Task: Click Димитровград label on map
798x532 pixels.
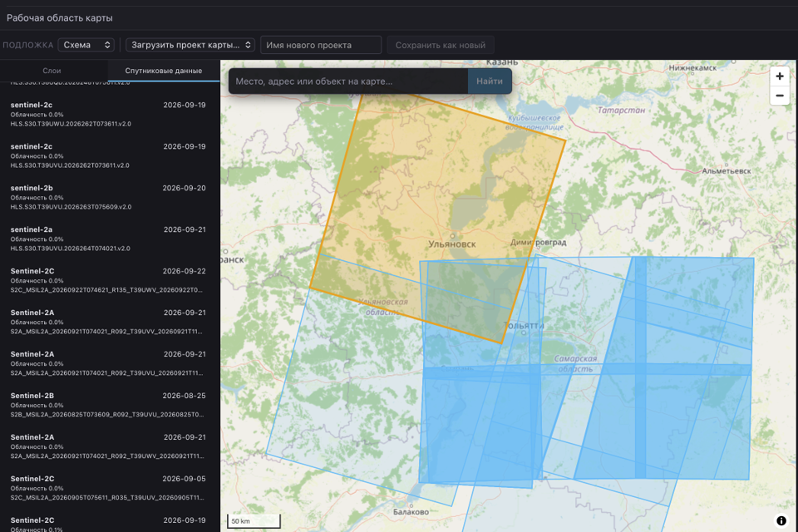Action: click(x=539, y=243)
